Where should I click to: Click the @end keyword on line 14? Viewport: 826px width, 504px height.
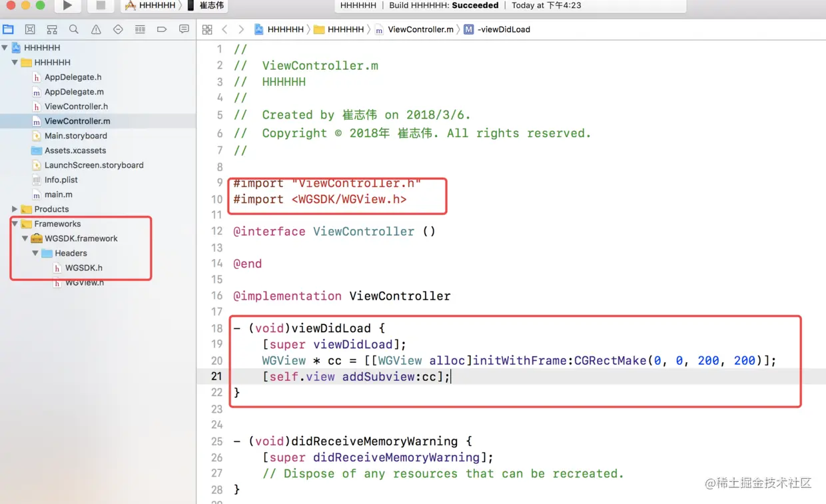247,264
